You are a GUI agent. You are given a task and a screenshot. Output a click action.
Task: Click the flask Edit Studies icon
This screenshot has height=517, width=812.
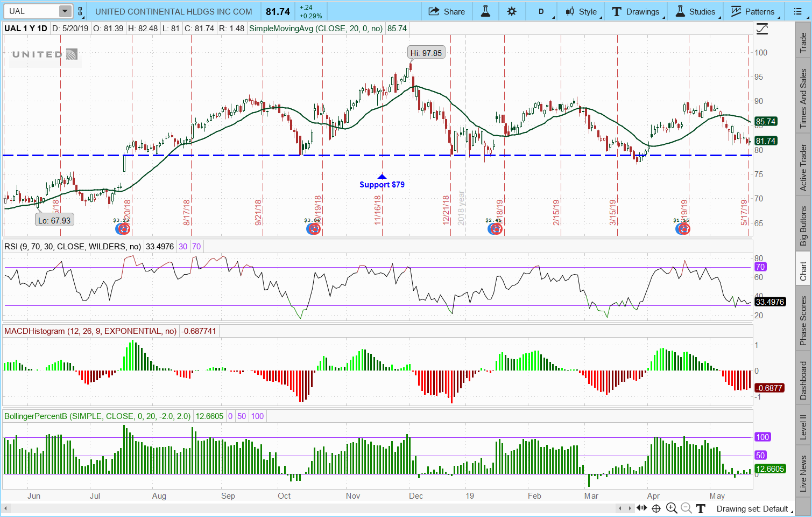click(485, 11)
